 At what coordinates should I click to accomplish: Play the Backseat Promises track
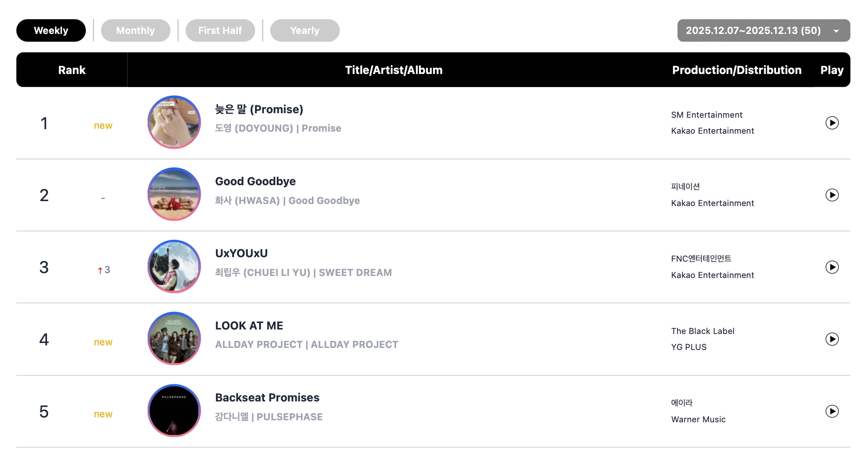(x=832, y=411)
